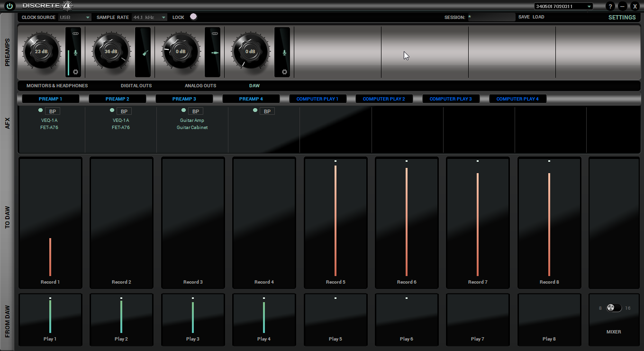
Task: Select the Guitar Amp effect
Action: pyautogui.click(x=192, y=120)
